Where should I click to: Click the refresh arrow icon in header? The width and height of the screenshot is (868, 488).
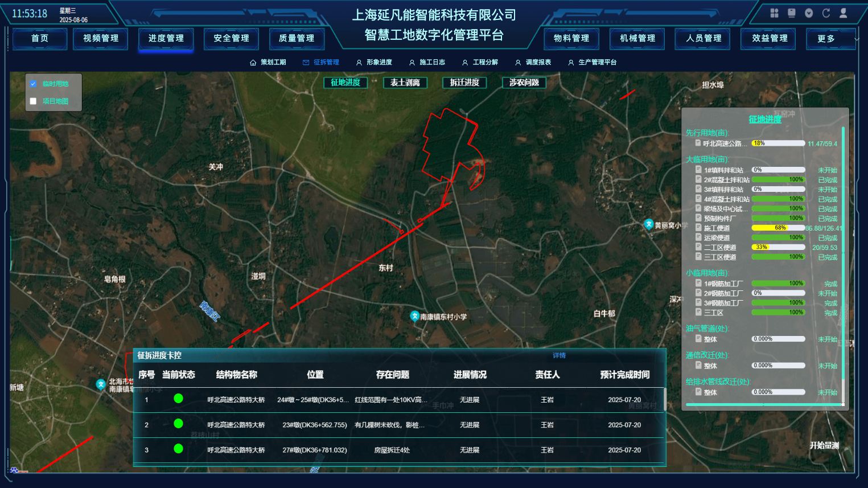[x=826, y=13]
